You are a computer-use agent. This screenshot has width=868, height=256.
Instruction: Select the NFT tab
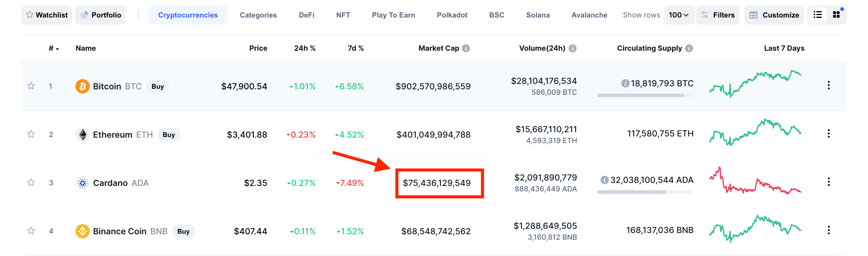coord(343,15)
